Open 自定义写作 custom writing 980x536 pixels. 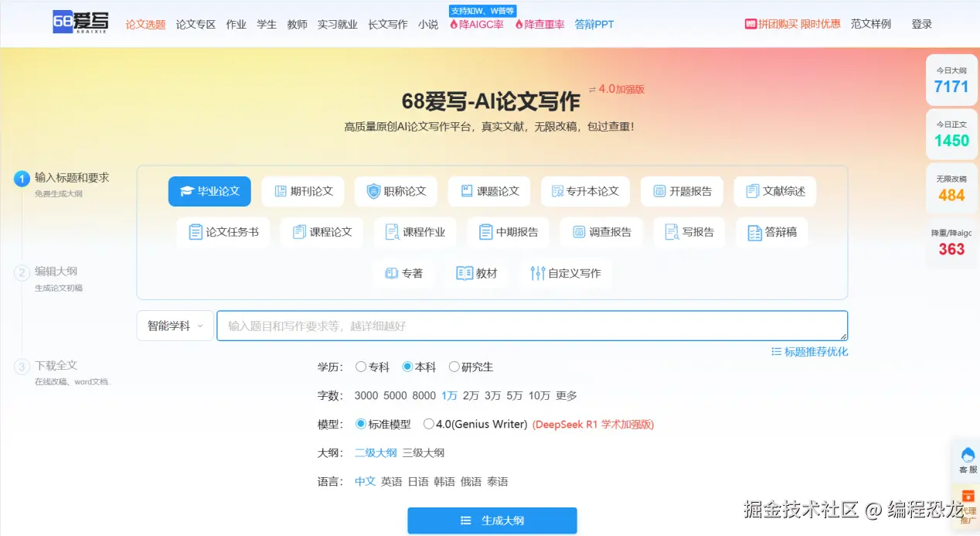(566, 273)
